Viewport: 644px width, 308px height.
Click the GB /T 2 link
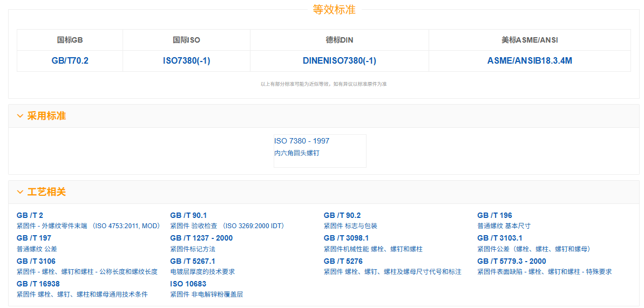30,215
